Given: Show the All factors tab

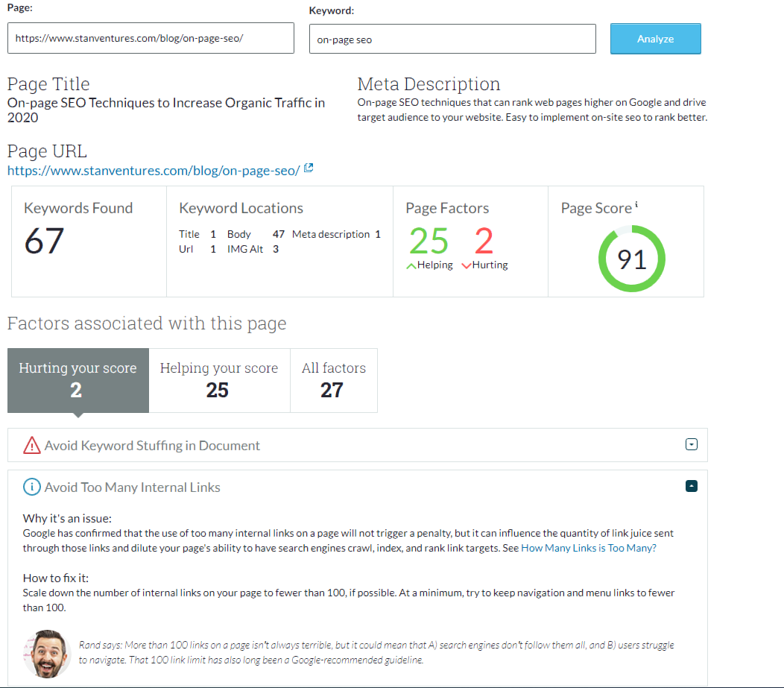Looking at the screenshot, I should click(333, 380).
